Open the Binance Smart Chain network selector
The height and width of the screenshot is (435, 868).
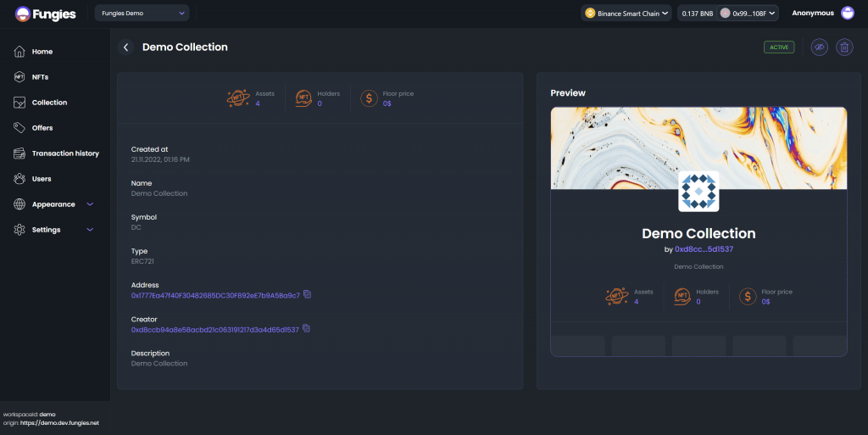(x=626, y=14)
